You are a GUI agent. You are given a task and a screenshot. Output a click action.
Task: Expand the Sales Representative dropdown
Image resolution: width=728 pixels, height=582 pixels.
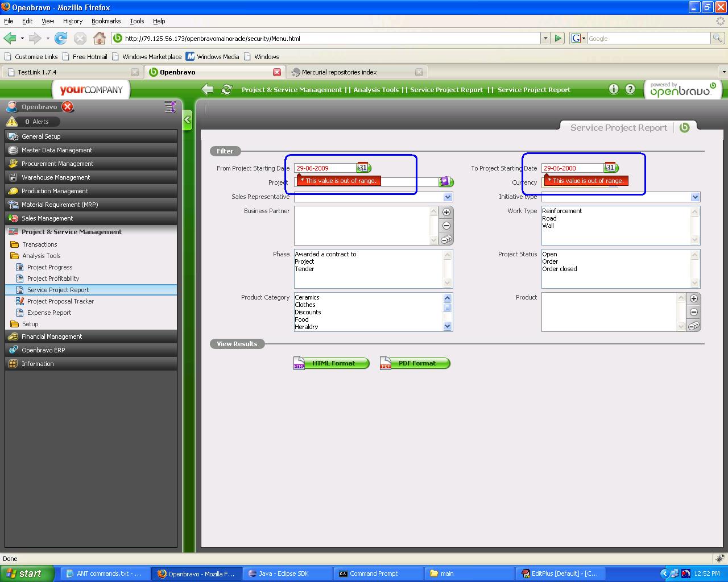[448, 197]
